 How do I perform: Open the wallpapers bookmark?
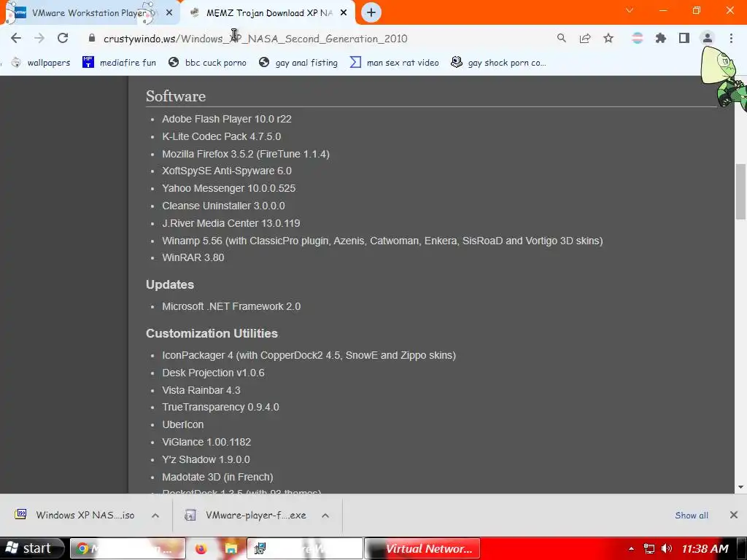tap(41, 63)
